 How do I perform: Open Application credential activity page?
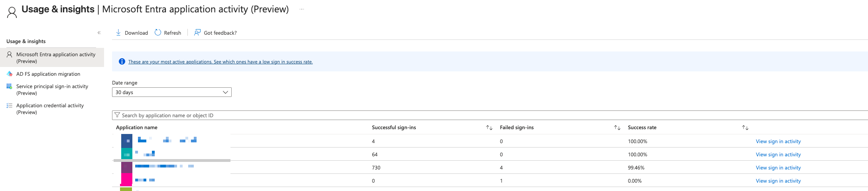50,109
